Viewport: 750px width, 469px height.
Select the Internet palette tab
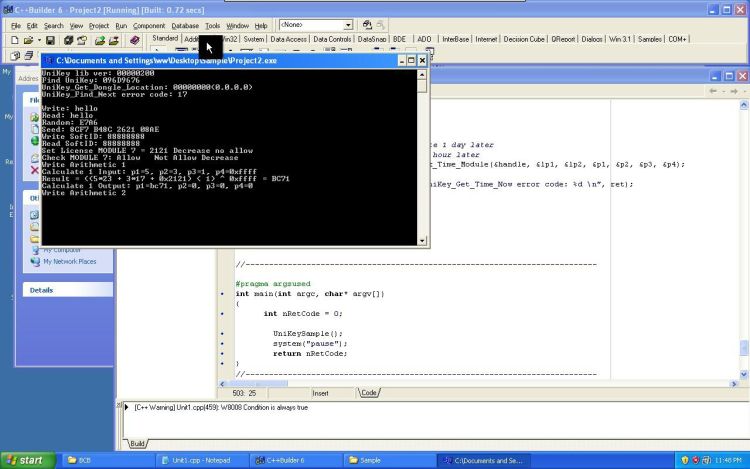click(486, 39)
